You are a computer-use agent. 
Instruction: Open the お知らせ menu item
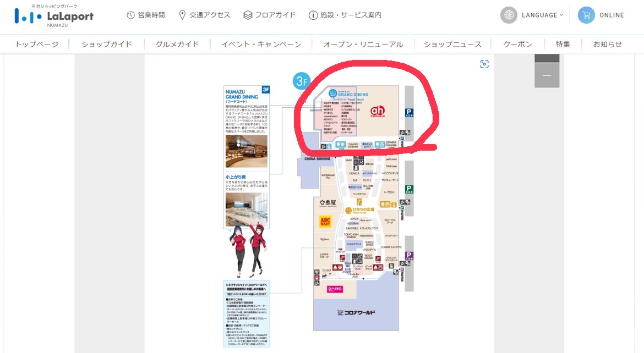(x=607, y=45)
